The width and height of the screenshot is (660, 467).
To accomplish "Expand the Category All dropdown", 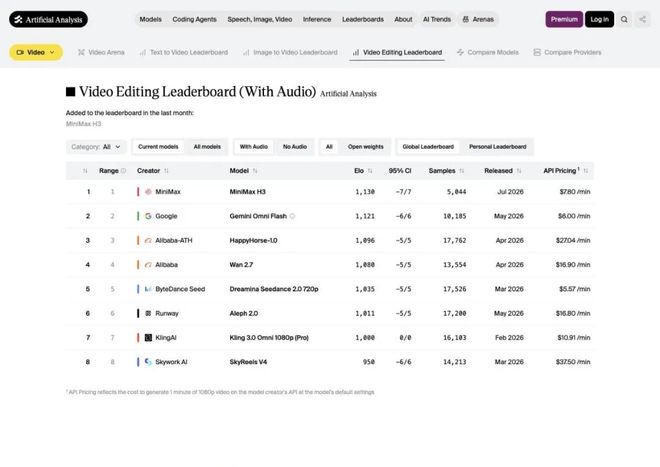I will tap(96, 147).
